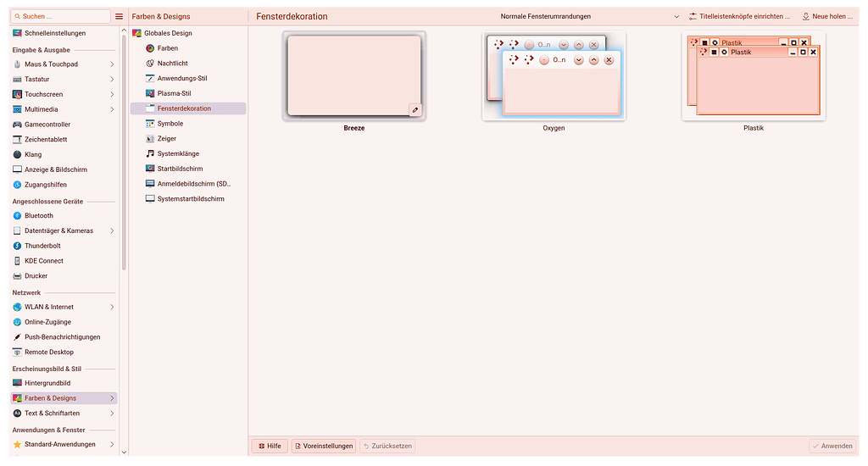Click the Neue holen button
This screenshot has height=466, width=868.
(827, 17)
